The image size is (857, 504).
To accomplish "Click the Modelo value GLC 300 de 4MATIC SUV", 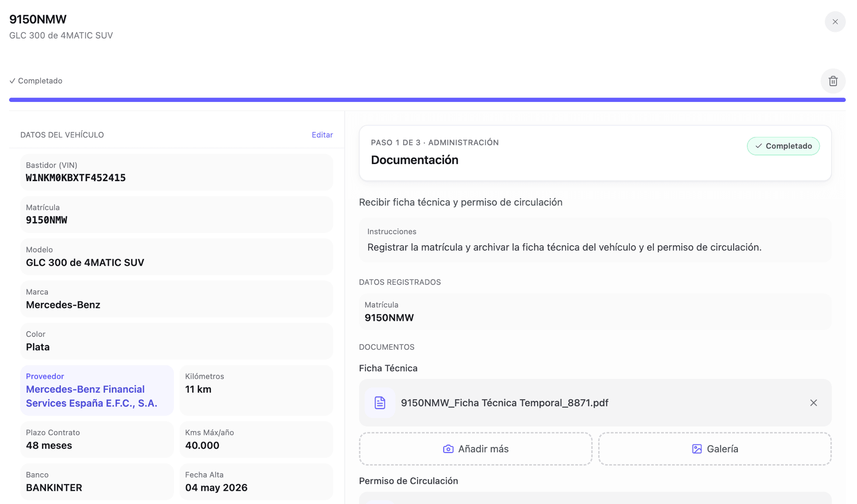I will click(x=85, y=262).
